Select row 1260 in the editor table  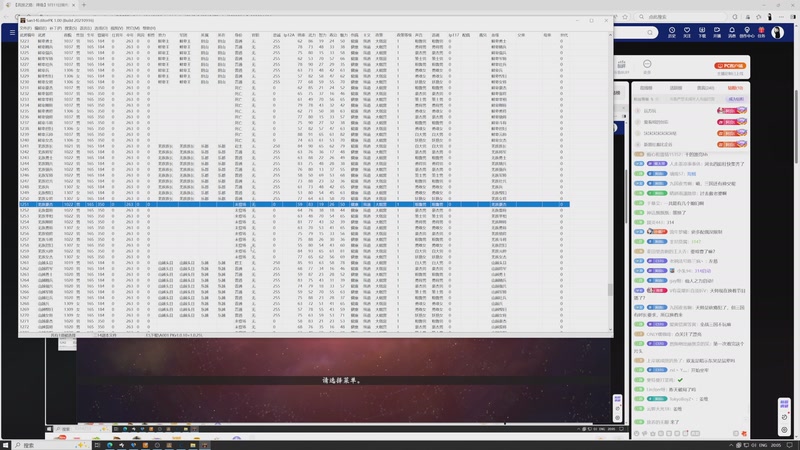(294, 257)
